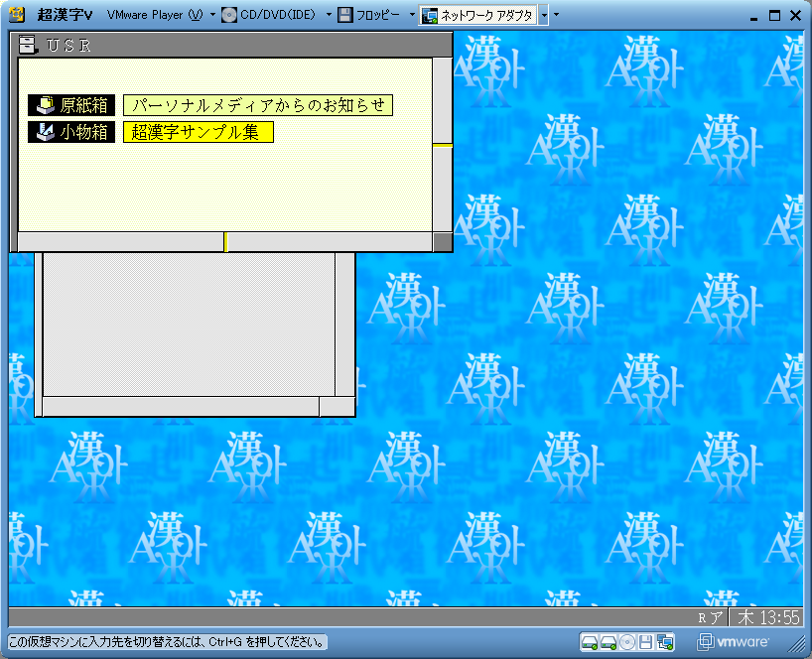812x659 pixels.
Task: Expand the フロッピー dropdown arrow
Action: [412, 15]
